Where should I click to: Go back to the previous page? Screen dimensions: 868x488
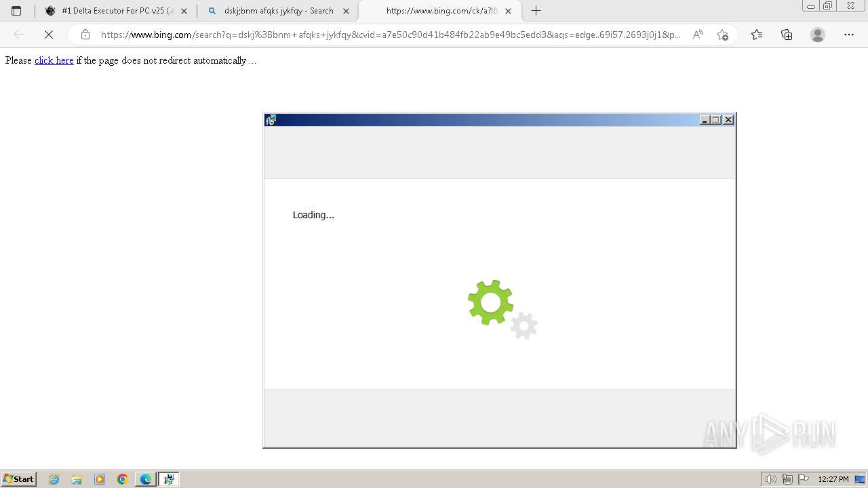tap(19, 35)
